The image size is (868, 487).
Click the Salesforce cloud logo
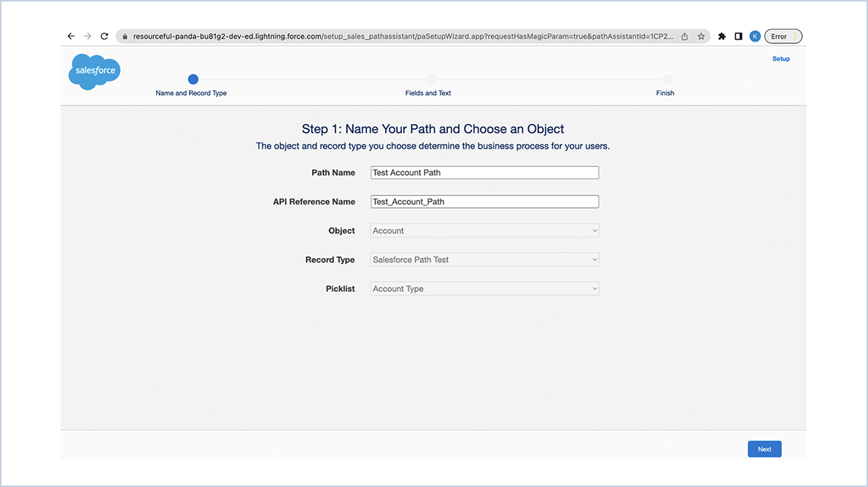(x=93, y=71)
